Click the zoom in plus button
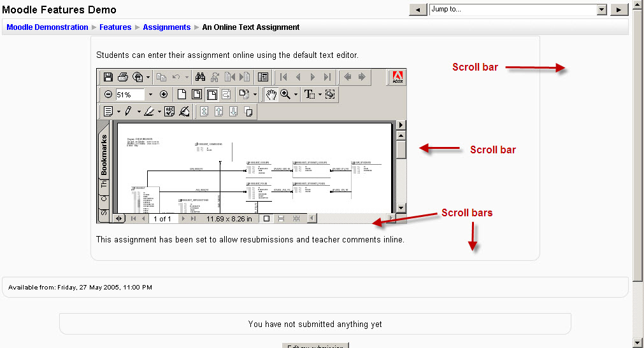 (x=163, y=94)
